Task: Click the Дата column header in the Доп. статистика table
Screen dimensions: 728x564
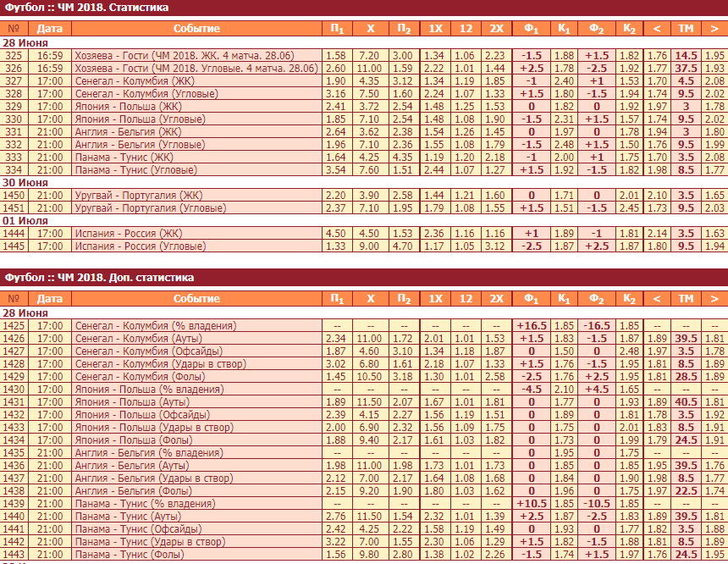Action: (x=49, y=299)
